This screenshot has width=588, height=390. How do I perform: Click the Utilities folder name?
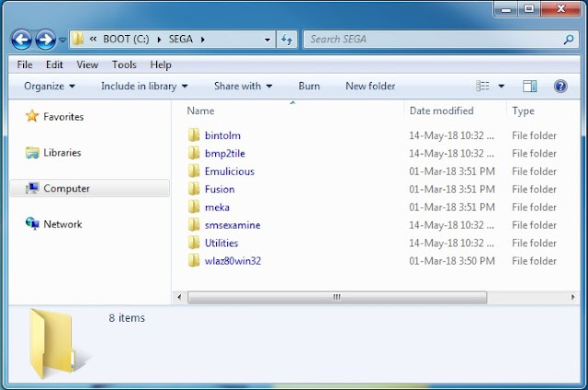pyautogui.click(x=221, y=244)
